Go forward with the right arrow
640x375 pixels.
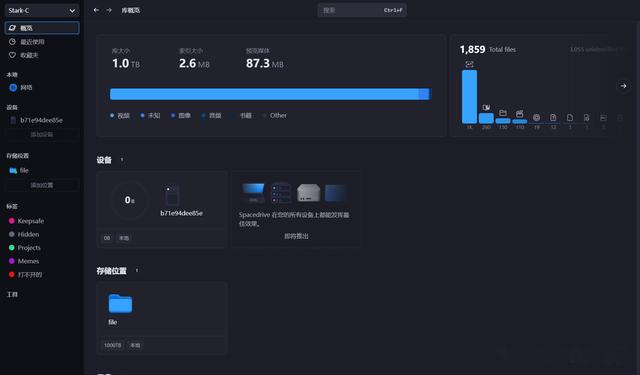pyautogui.click(x=109, y=10)
